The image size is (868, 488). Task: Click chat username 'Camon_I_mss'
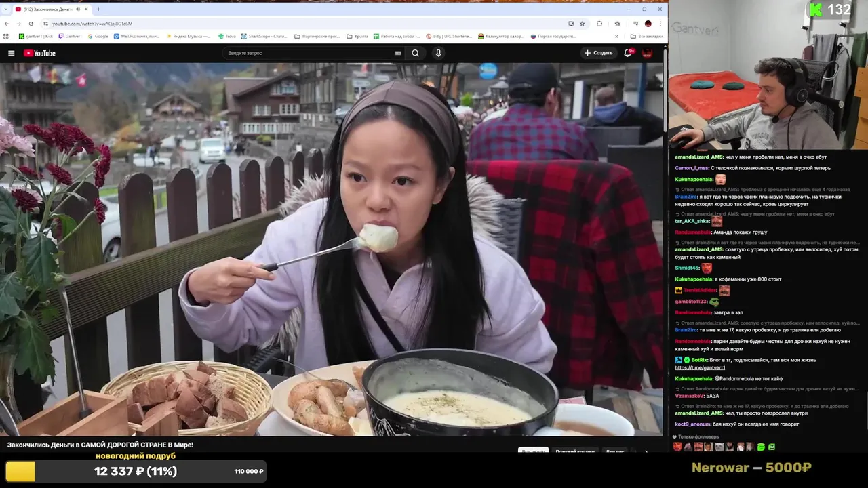click(x=691, y=168)
